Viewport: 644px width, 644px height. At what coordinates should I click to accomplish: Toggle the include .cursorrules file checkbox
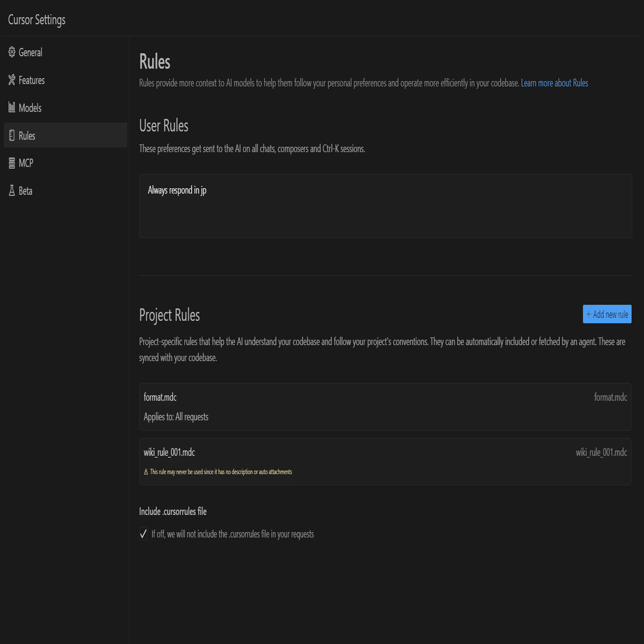[143, 534]
